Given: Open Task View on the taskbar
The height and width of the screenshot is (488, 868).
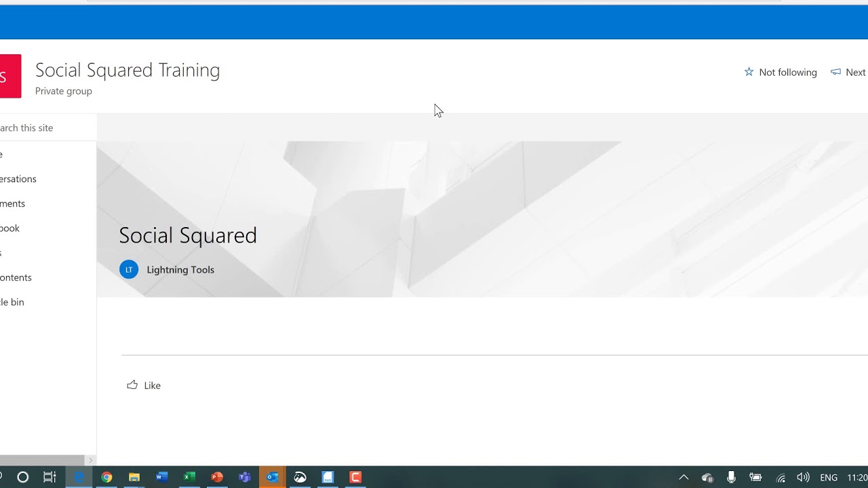Looking at the screenshot, I should [x=50, y=477].
